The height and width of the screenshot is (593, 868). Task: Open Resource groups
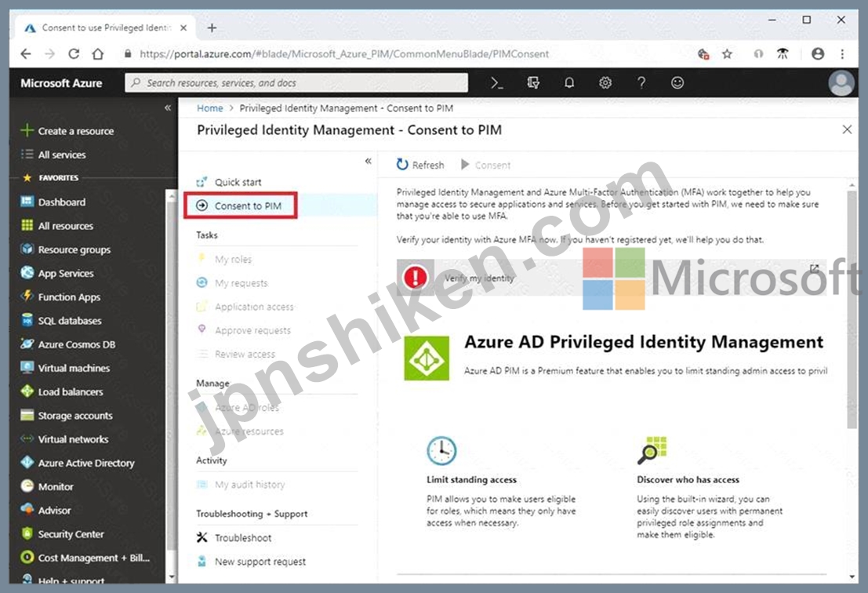click(x=66, y=249)
